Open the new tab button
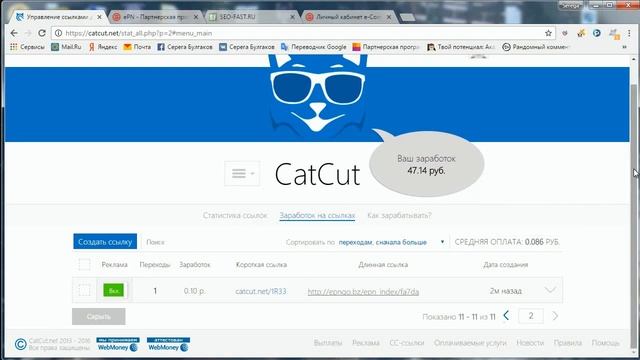Screen dimensions: 640x360 click(x=407, y=17)
